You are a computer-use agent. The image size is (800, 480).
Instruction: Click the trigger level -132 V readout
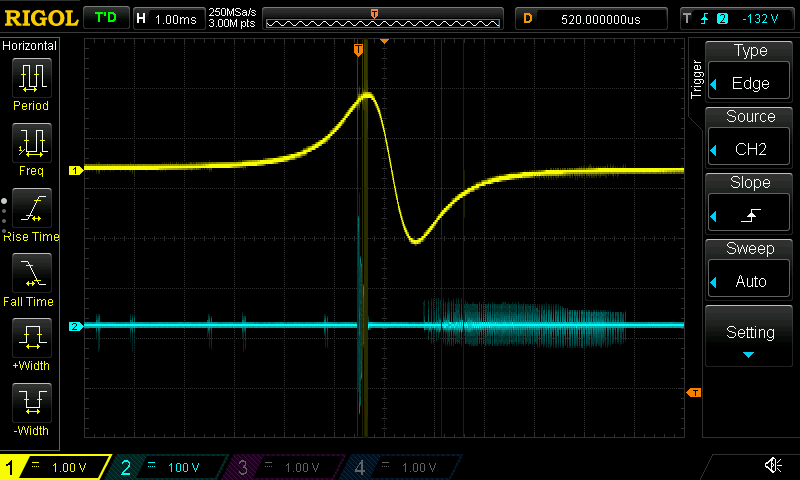pyautogui.click(x=760, y=19)
